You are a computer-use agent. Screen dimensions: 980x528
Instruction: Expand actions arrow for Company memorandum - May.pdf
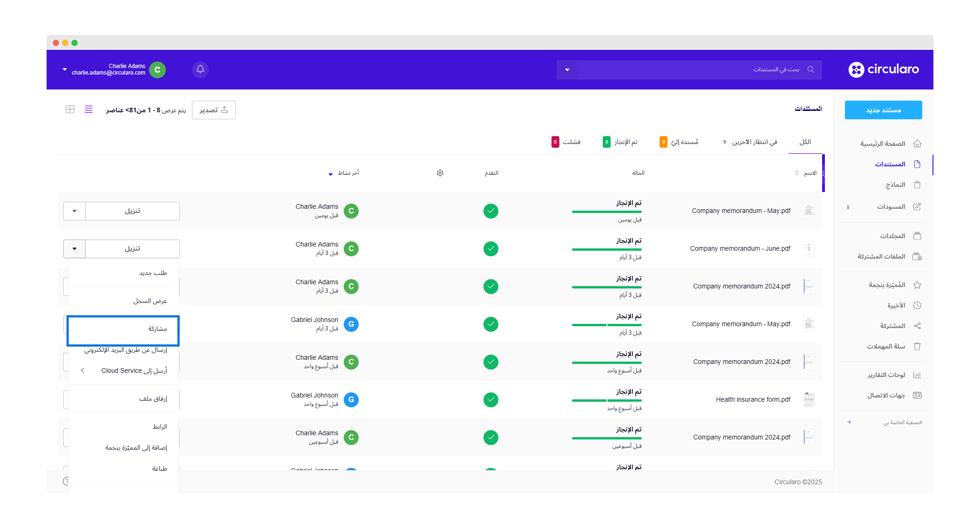point(75,211)
